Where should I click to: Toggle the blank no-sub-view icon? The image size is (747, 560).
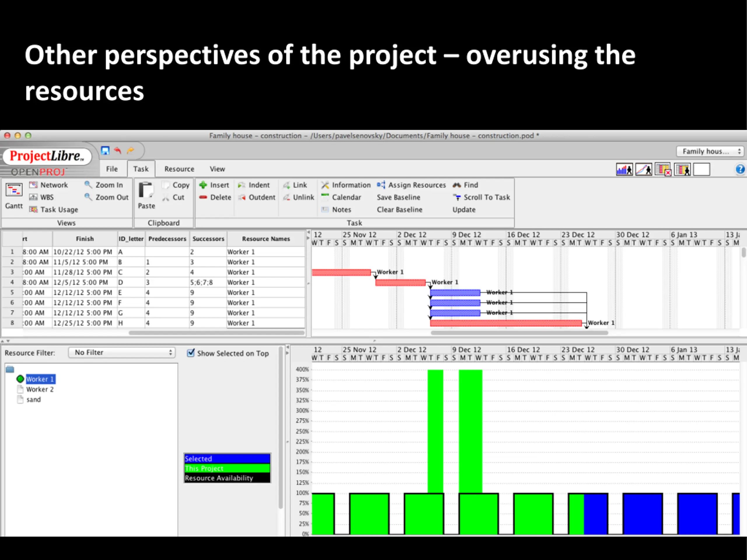(x=702, y=170)
